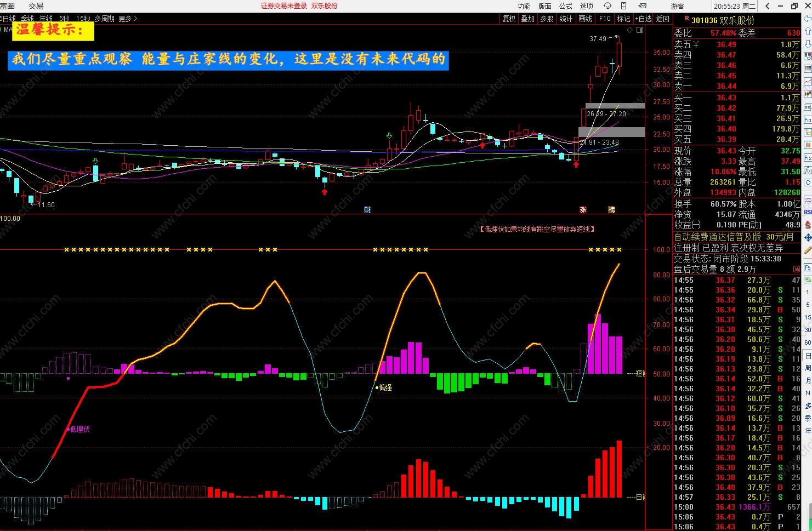Viewport: 812px width, 531px height.
Task: Click the 财 marker on chart timeline
Action: click(367, 210)
